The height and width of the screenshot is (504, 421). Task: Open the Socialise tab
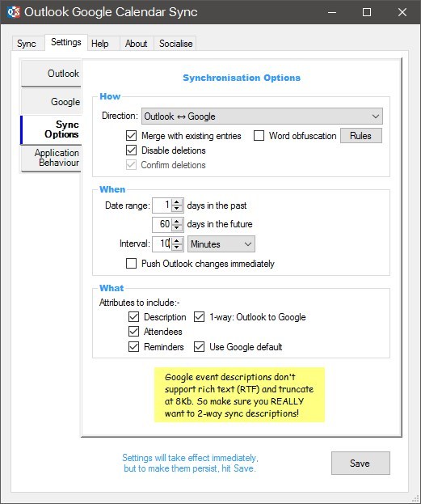[x=175, y=44]
